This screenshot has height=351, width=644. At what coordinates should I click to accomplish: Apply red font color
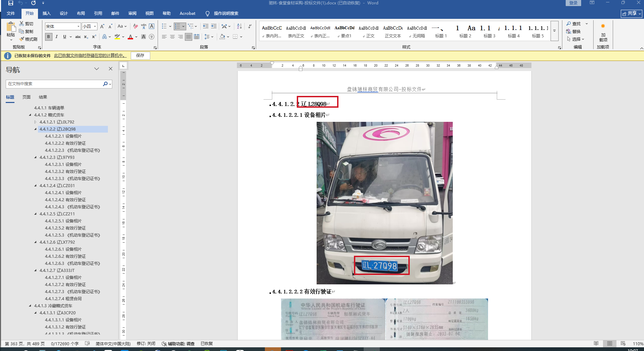click(x=130, y=37)
